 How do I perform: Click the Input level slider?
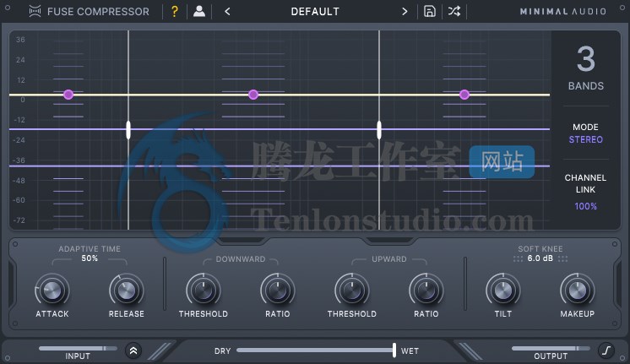pyautogui.click(x=78, y=348)
